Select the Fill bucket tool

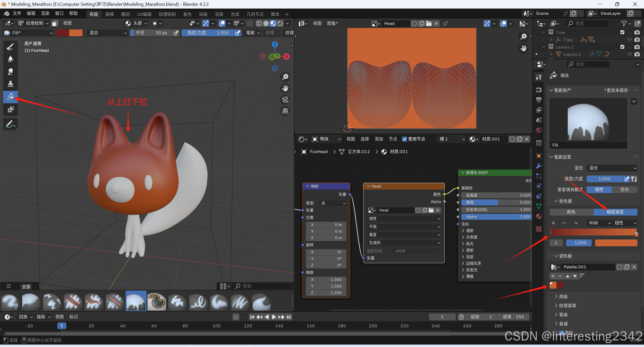(x=11, y=97)
